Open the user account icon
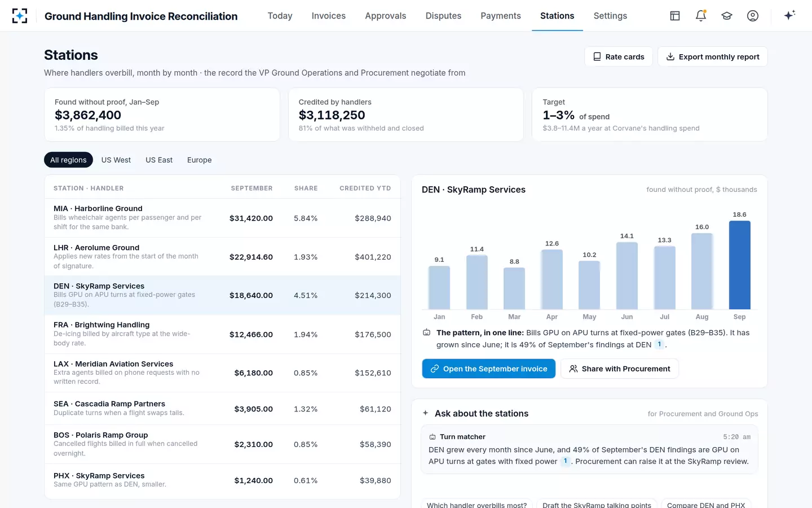Viewport: 812px width, 508px height. point(753,16)
